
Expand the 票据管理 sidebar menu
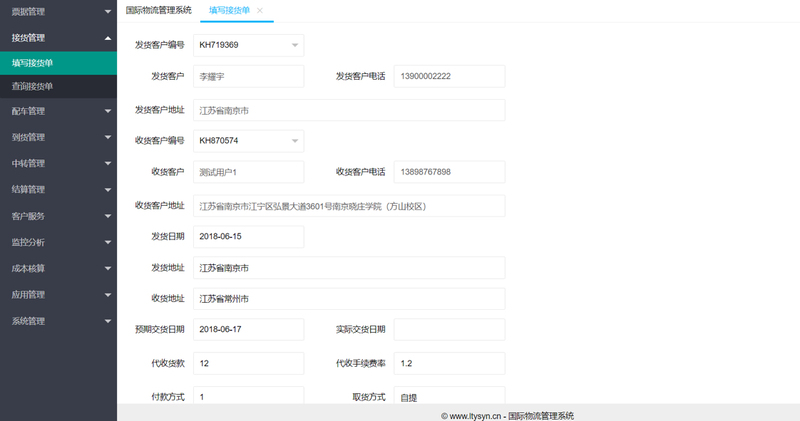[x=58, y=11]
